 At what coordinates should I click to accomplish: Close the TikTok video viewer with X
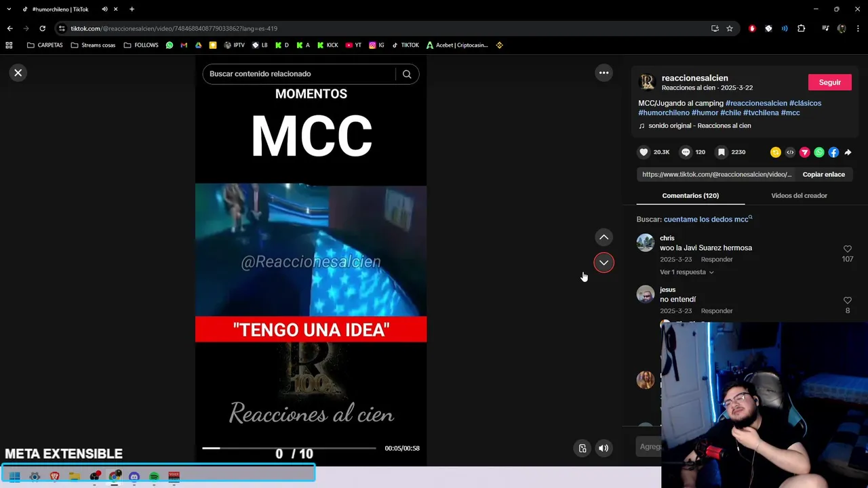click(x=18, y=73)
